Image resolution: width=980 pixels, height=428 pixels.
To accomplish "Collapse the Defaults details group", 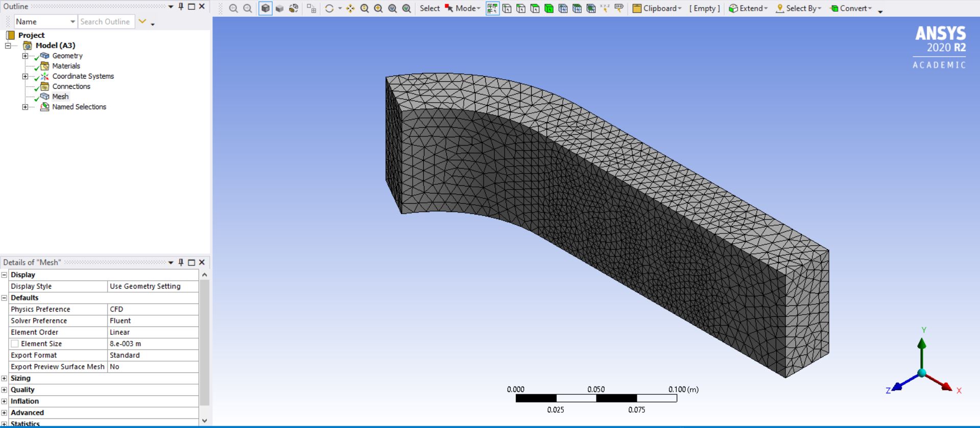I will (x=4, y=298).
